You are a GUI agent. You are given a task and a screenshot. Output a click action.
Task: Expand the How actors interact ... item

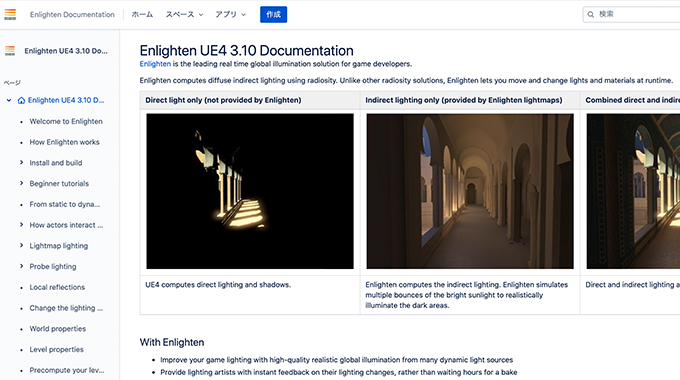coord(21,225)
